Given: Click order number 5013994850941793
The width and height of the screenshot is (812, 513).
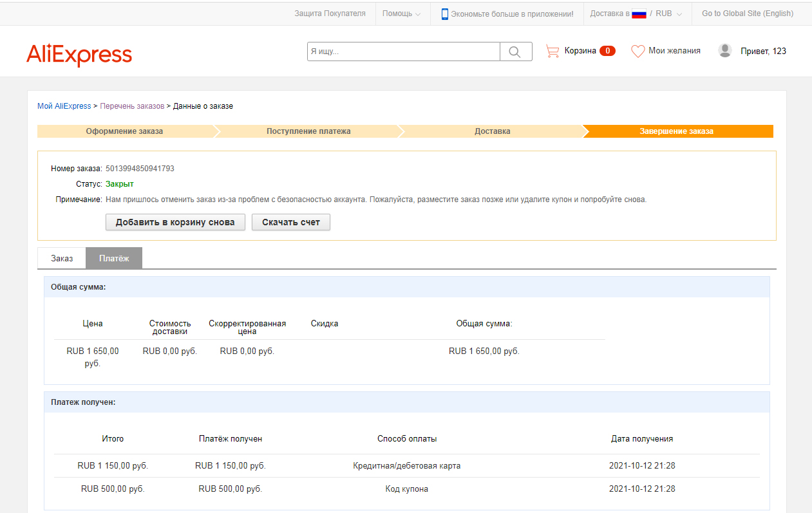Looking at the screenshot, I should (x=140, y=169).
